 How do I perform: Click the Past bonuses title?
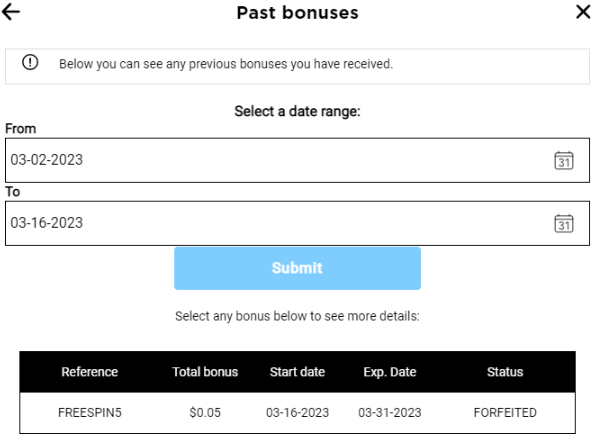(297, 13)
